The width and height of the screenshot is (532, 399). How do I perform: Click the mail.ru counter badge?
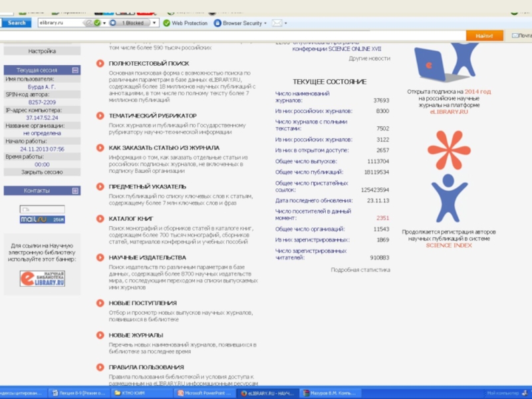(x=42, y=219)
